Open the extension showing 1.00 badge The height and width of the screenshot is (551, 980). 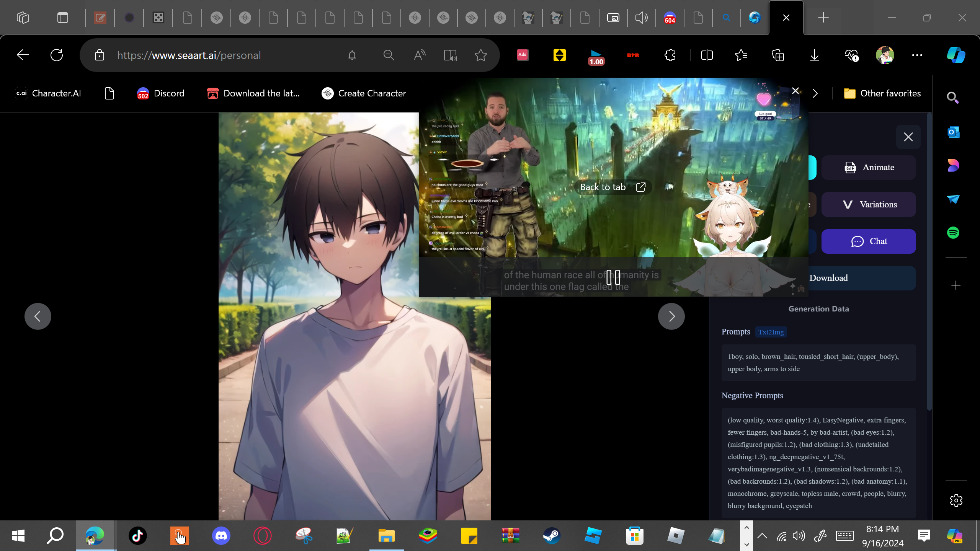(596, 57)
